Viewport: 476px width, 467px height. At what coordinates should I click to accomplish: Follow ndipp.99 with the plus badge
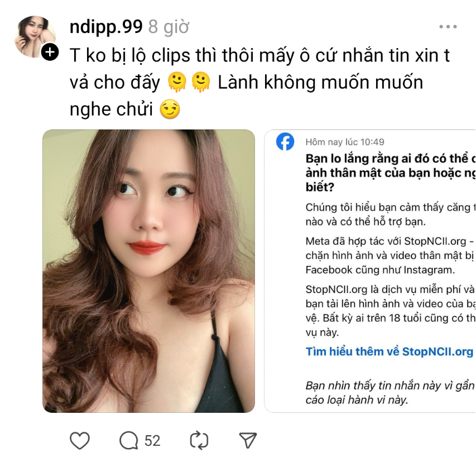(50, 52)
